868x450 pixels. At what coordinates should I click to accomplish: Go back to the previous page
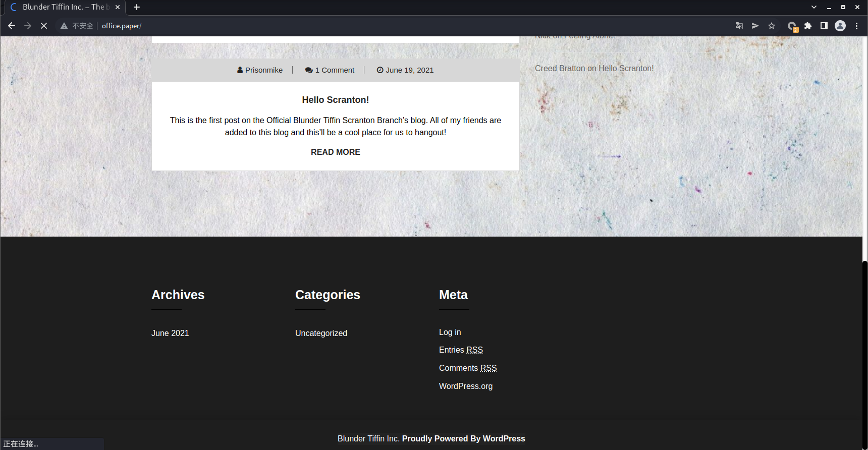pos(12,26)
